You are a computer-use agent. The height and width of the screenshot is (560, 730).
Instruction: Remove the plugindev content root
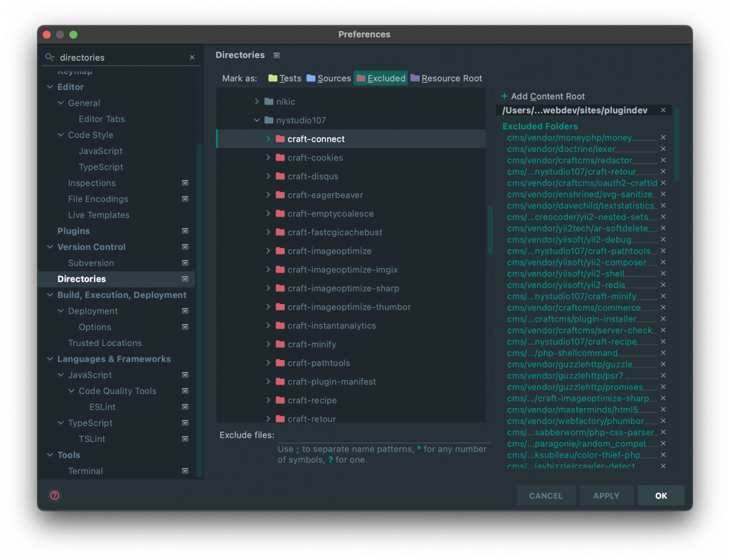663,110
